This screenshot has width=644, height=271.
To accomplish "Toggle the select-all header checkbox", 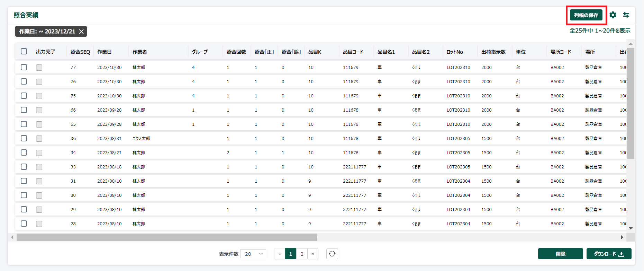I will (x=24, y=51).
